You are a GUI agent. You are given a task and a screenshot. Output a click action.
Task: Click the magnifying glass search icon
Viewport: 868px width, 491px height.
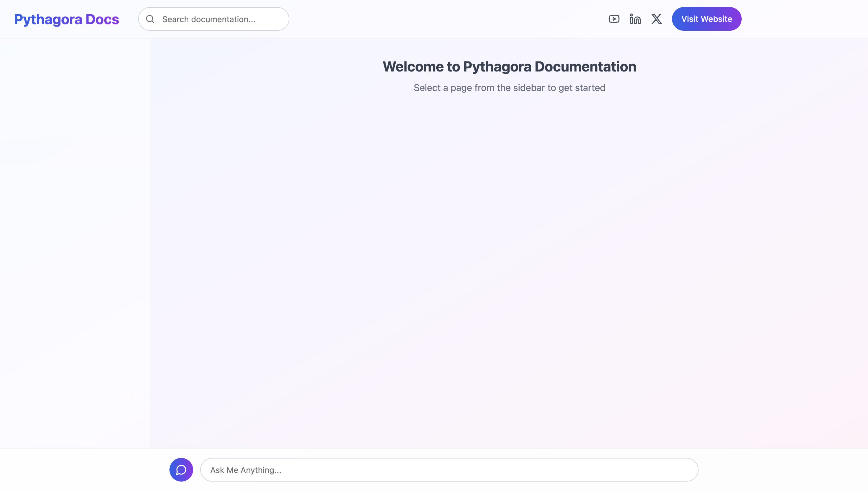(x=150, y=19)
